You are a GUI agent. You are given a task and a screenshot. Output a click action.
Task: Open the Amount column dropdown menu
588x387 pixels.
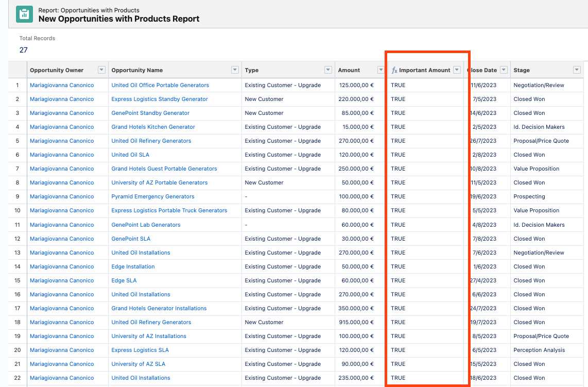click(x=381, y=70)
